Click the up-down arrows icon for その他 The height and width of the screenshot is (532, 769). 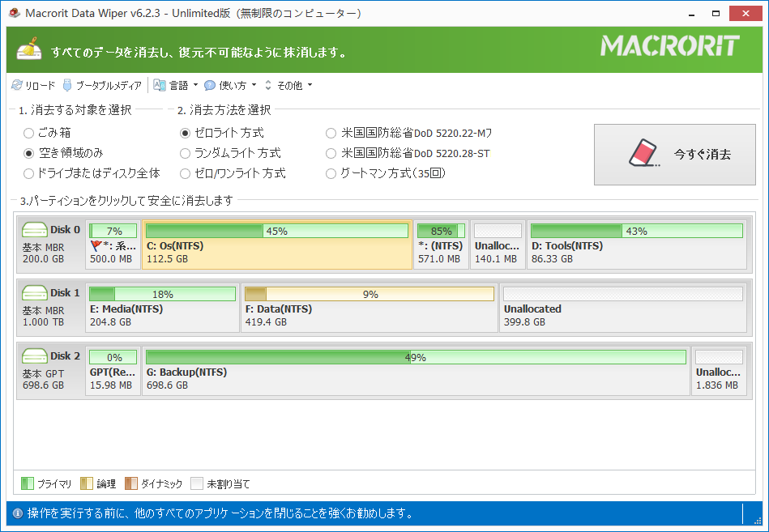click(267, 85)
